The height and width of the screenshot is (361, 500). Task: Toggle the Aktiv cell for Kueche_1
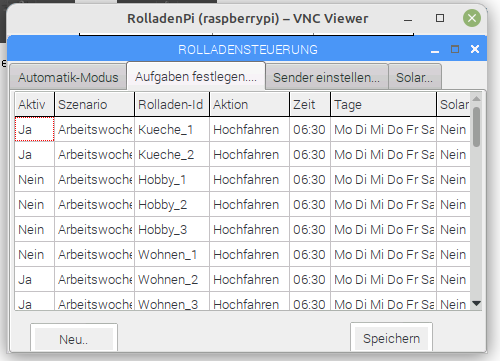[x=34, y=129]
